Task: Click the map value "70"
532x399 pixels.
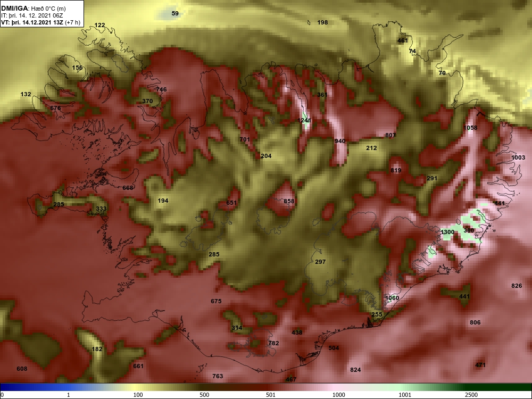Action: (x=442, y=73)
